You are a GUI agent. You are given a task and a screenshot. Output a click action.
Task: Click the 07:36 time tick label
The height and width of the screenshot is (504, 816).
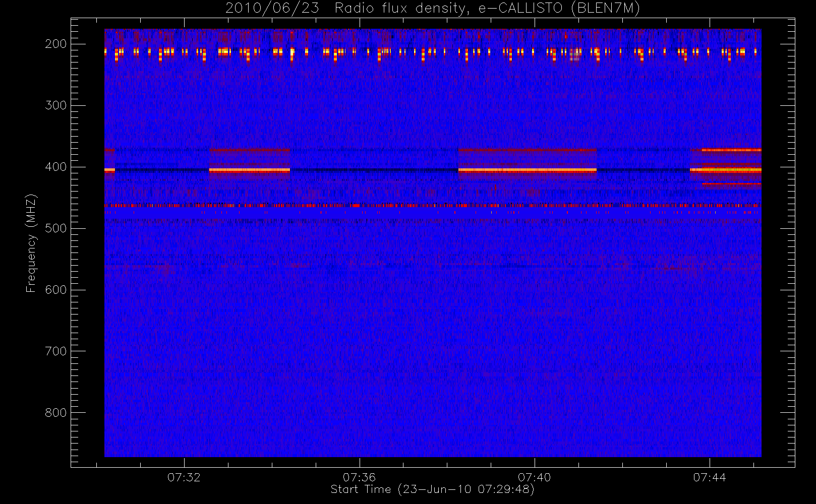pos(359,477)
